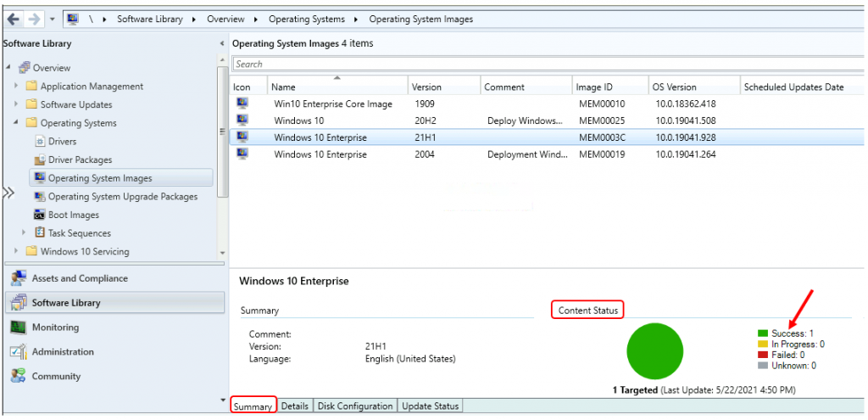Sort list by Name column header
The height and width of the screenshot is (420, 868).
click(x=337, y=87)
